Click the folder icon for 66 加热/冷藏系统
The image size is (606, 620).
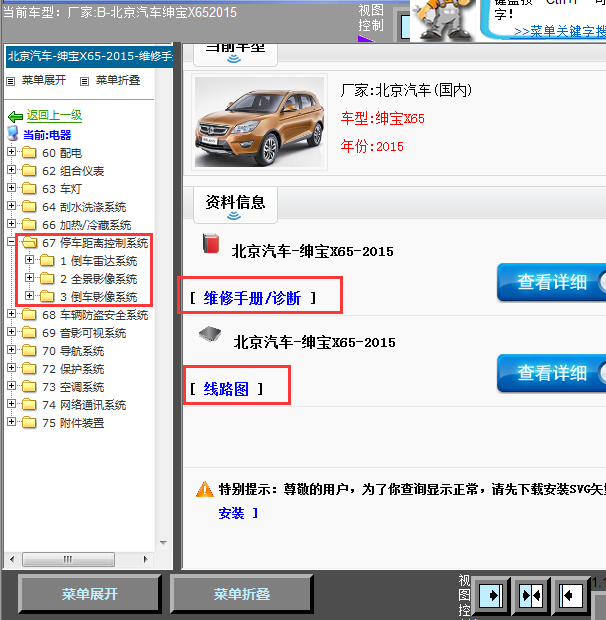pyautogui.click(x=29, y=224)
